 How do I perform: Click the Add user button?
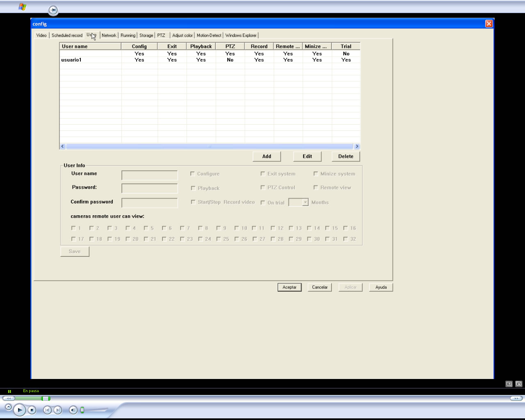pos(267,156)
